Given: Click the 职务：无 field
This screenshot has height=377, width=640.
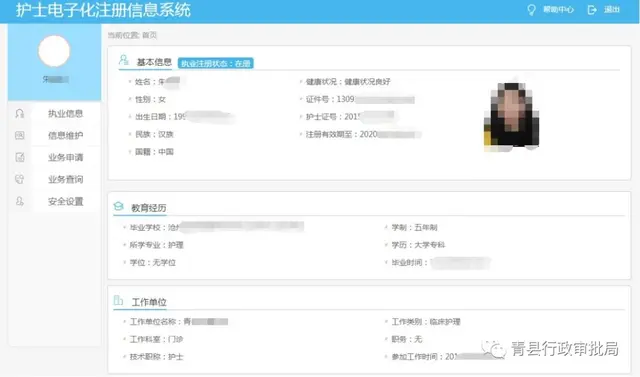Looking at the screenshot, I should point(407,339).
